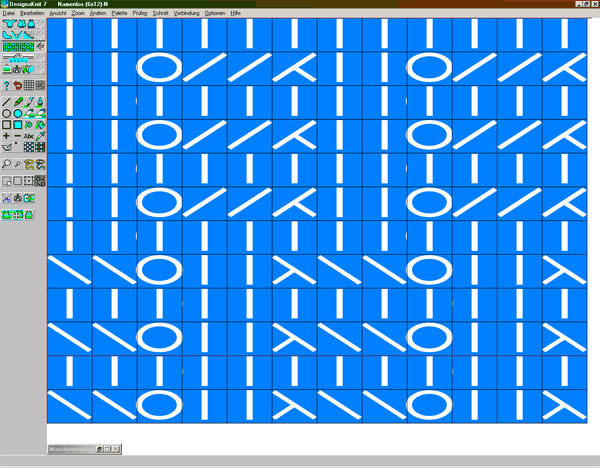This screenshot has width=600, height=468.
Task: Select the filled cyan circle tool
Action: (18, 113)
